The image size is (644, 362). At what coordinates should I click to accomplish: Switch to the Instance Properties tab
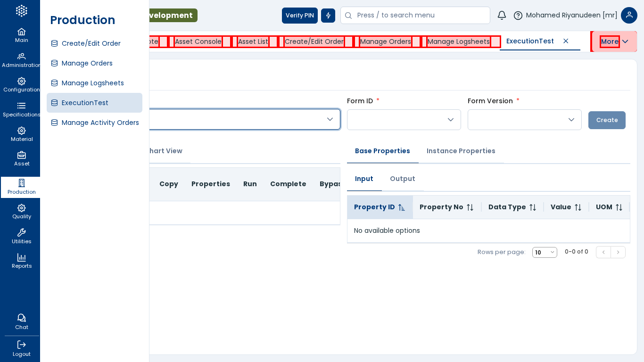tap(461, 151)
